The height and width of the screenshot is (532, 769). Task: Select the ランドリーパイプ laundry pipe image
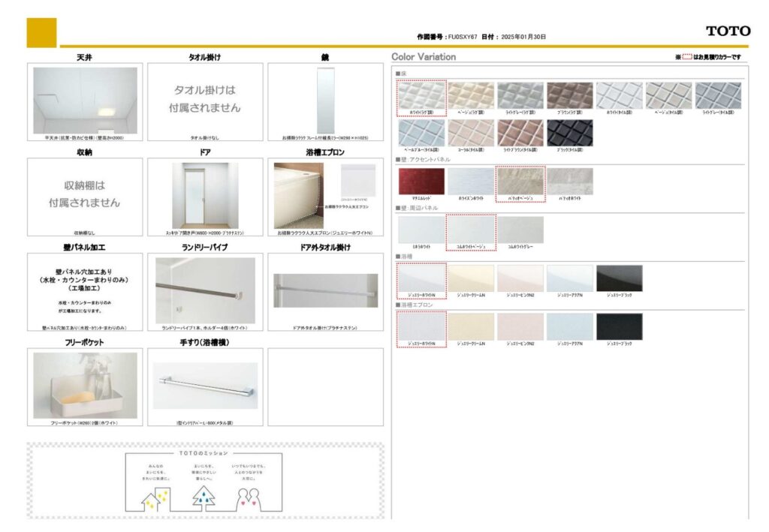tap(205, 290)
